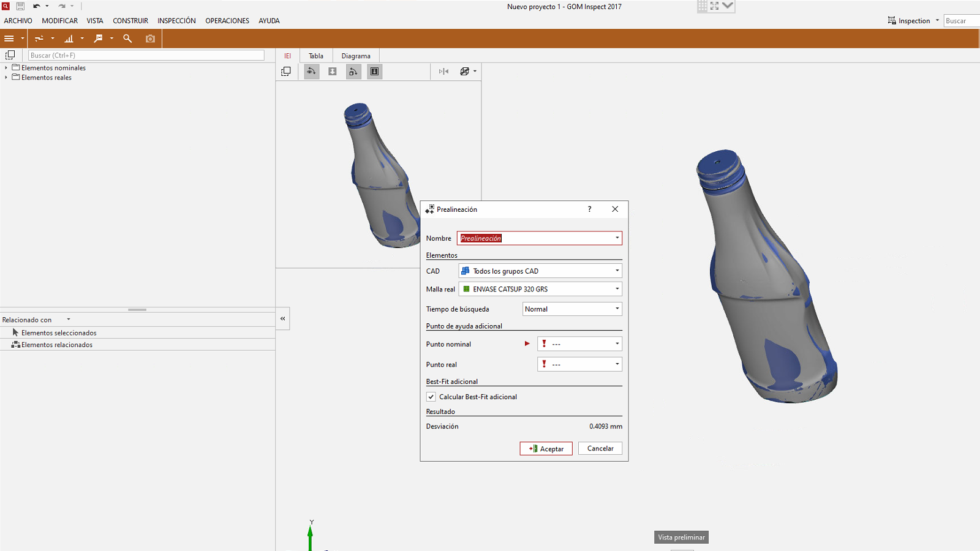
Task: Open the CAD dropdown Todos los grupos CAD
Action: pyautogui.click(x=540, y=271)
